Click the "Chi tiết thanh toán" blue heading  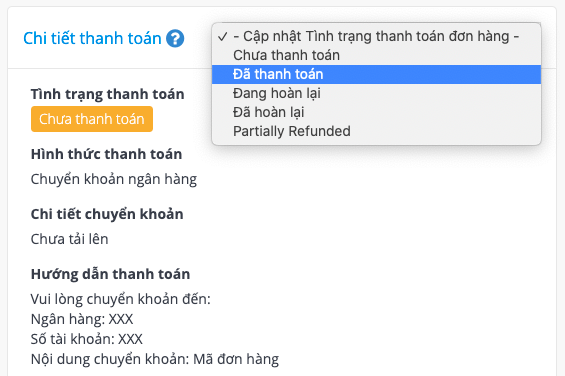pos(92,38)
